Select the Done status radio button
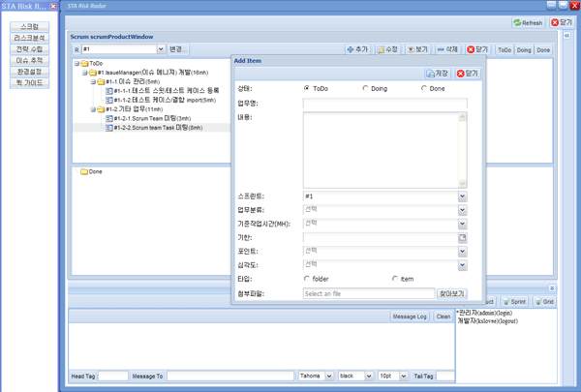581x392 pixels. coord(423,89)
